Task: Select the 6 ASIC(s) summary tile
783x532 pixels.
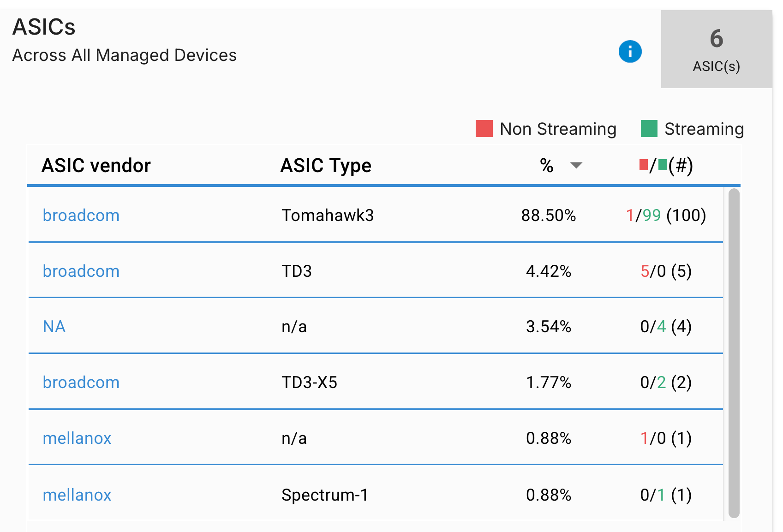Action: (x=717, y=49)
